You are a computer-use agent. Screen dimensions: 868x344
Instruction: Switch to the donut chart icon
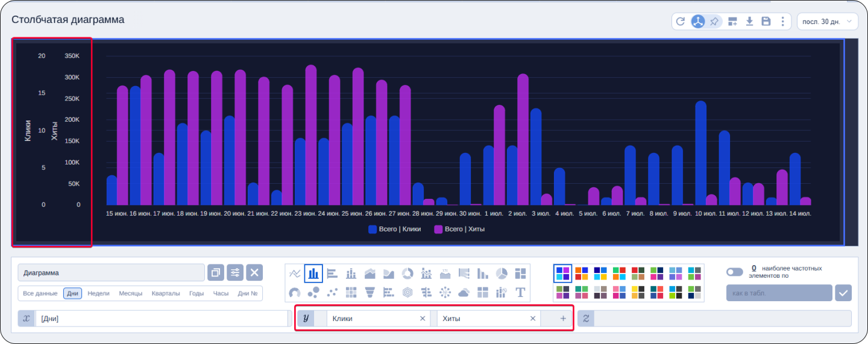point(407,274)
